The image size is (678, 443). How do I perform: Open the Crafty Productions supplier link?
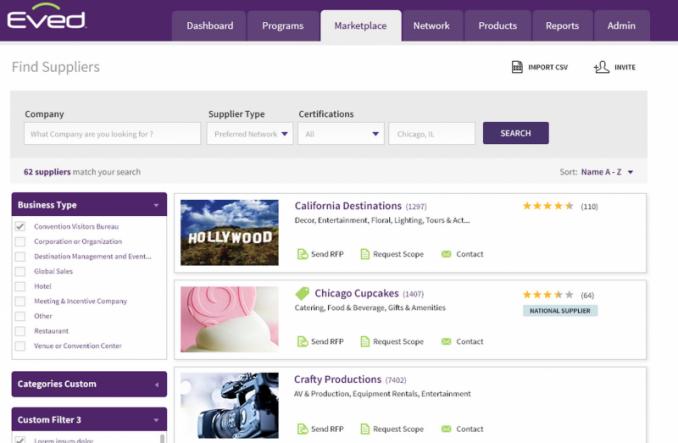click(337, 380)
